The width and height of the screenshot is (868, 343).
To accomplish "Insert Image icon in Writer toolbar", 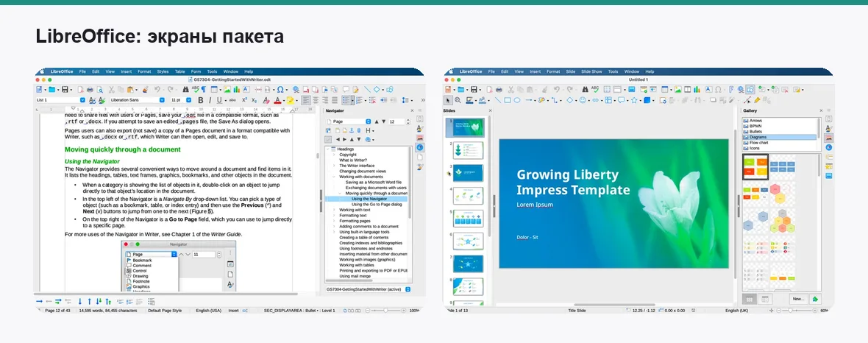I will click(227, 89).
